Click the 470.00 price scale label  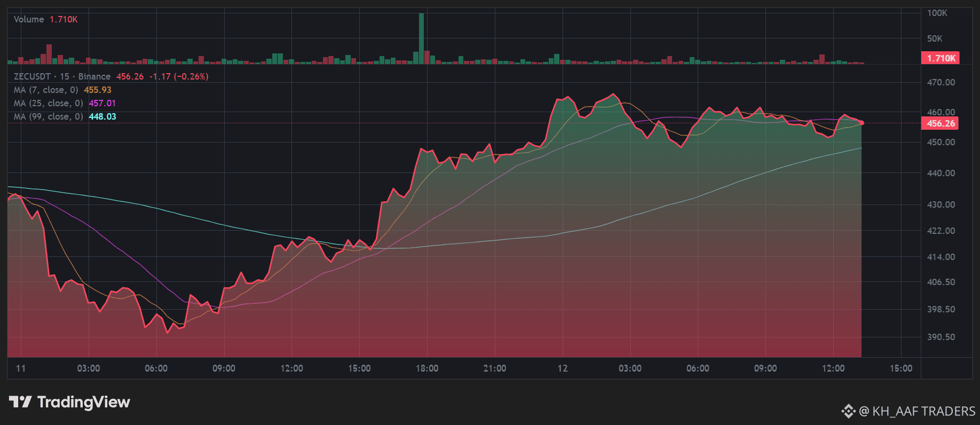coord(941,83)
